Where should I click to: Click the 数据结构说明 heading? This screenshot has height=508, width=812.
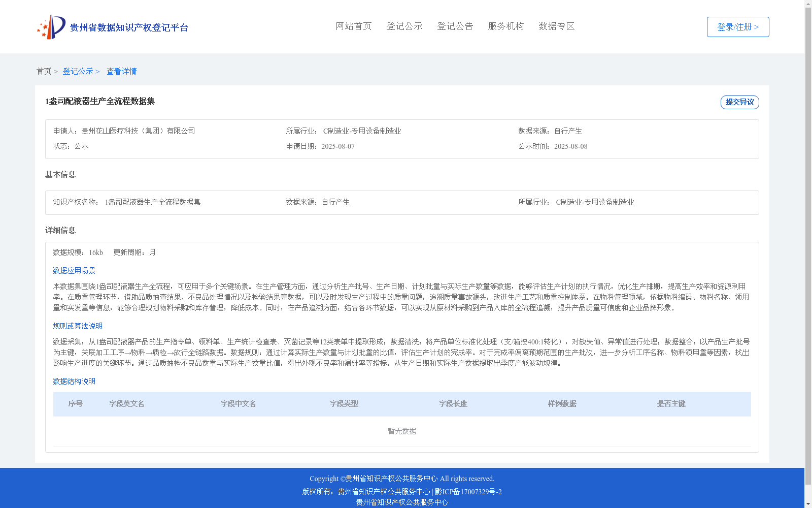74,382
